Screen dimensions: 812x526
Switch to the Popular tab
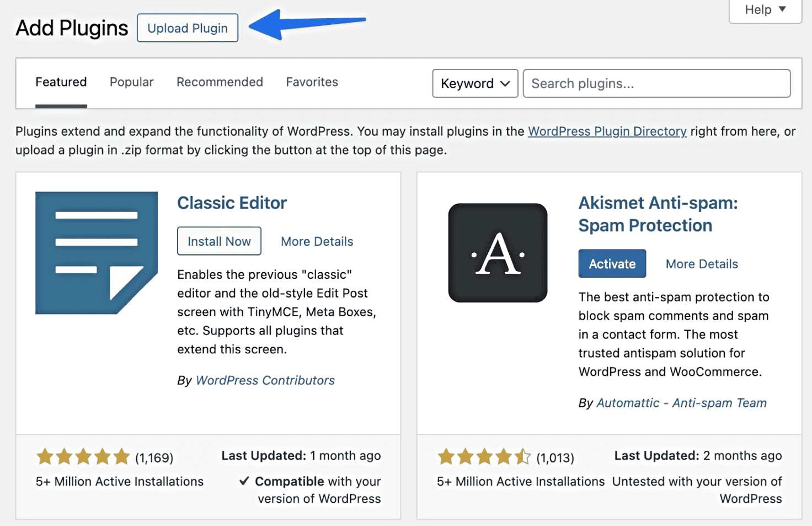pyautogui.click(x=131, y=82)
